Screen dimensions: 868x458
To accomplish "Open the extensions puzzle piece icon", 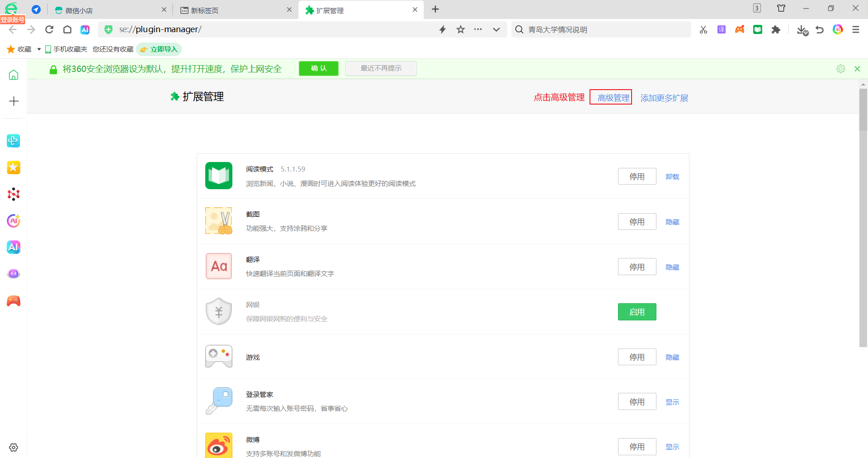I will click(x=776, y=29).
